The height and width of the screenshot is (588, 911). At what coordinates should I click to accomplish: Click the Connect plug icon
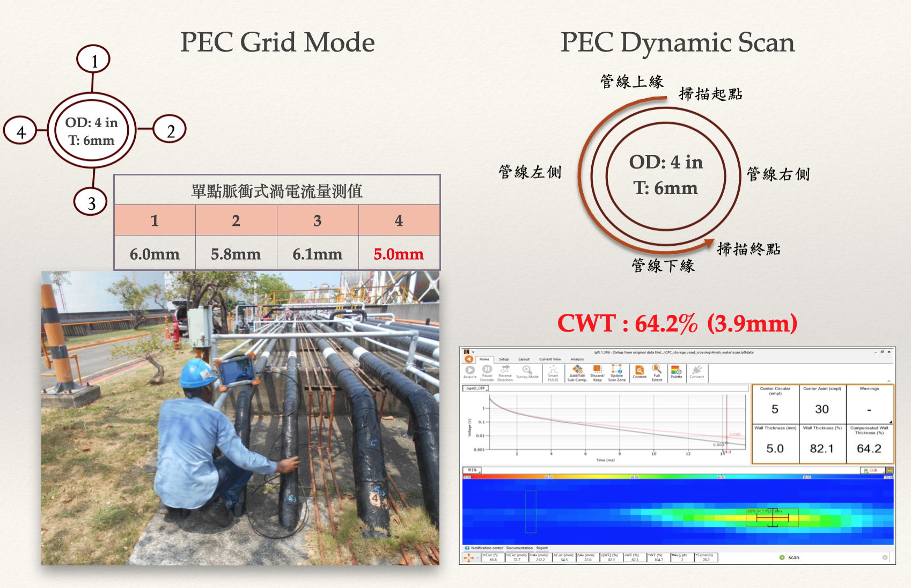(x=697, y=370)
